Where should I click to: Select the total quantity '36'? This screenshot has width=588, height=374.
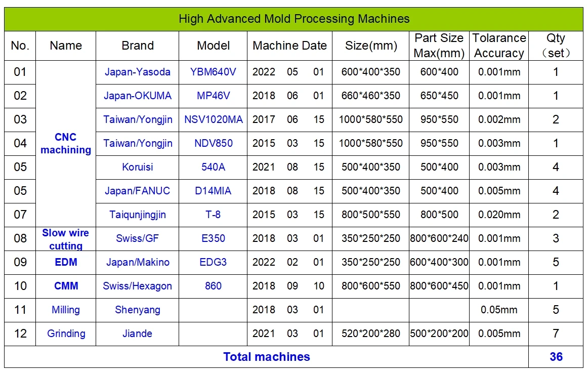(556, 357)
